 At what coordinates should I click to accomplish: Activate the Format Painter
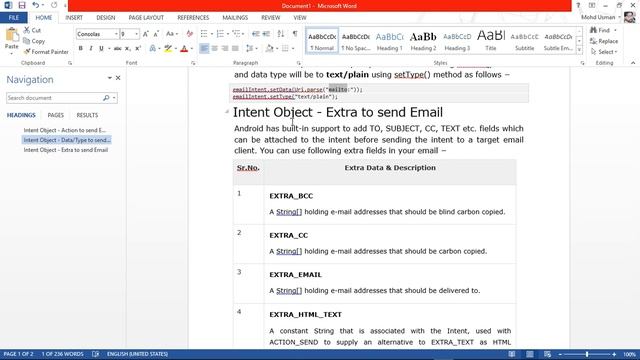[46, 52]
